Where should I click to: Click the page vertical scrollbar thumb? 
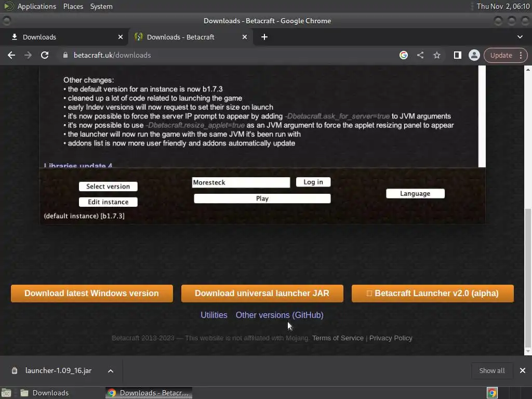[528, 278]
